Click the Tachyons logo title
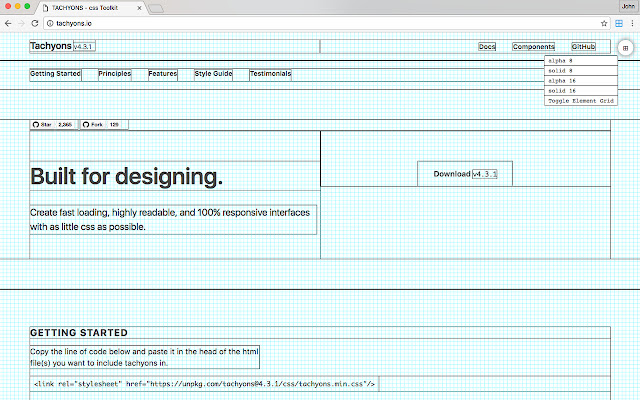The height and width of the screenshot is (400, 640). pos(51,46)
